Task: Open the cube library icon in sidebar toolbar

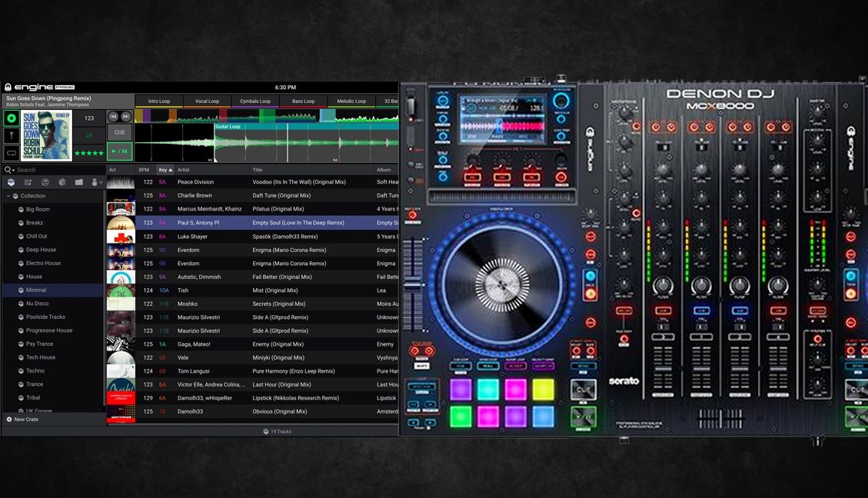Action: [62, 182]
